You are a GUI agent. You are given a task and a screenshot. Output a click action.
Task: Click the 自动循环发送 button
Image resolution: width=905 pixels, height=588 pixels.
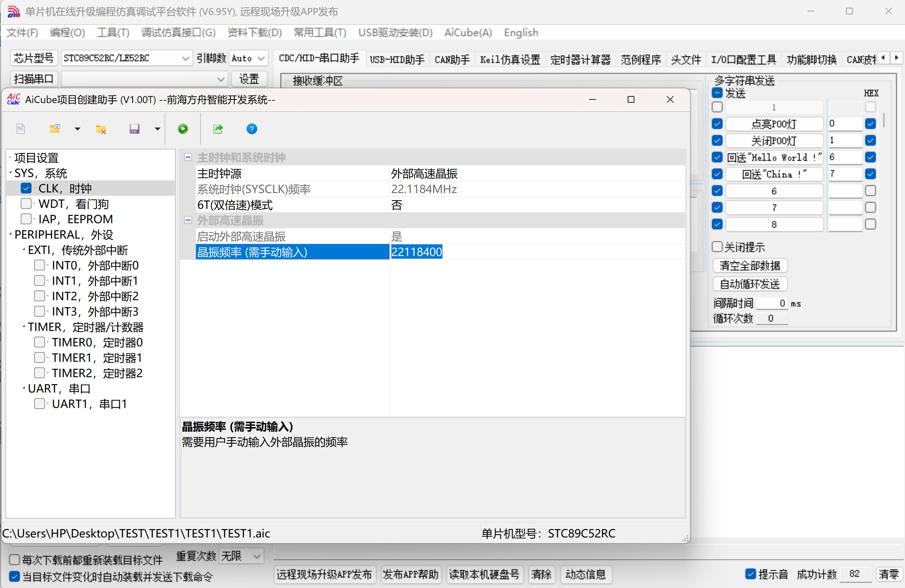click(750, 284)
